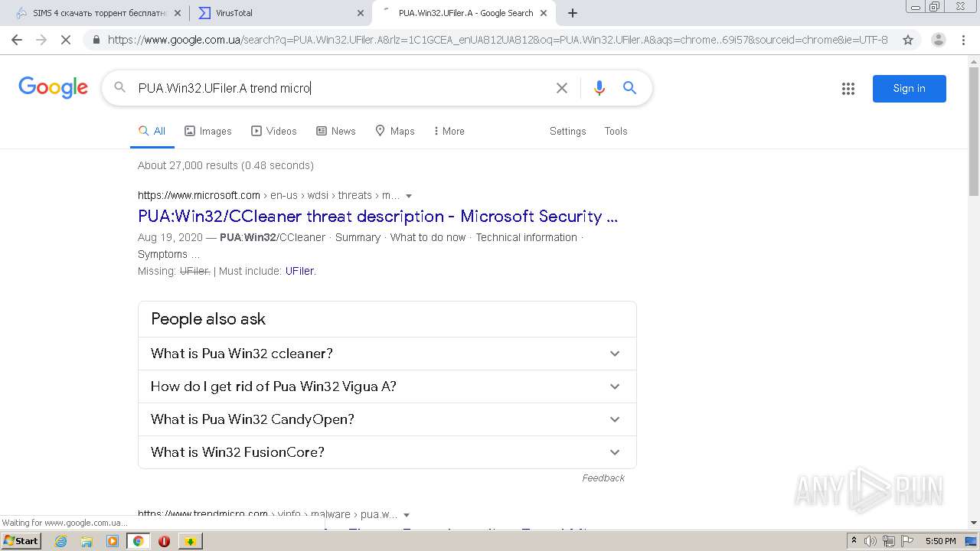
Task: Switch to the VirusTotal tab
Action: (x=280, y=13)
